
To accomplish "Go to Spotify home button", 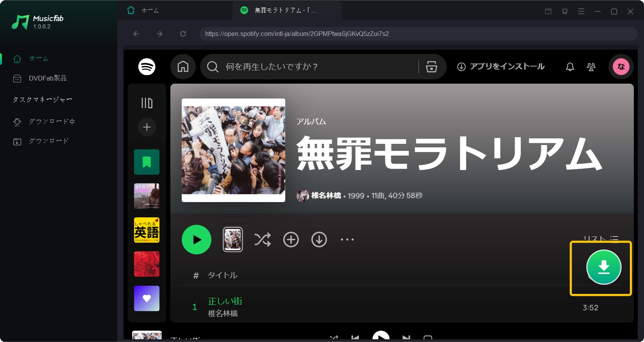I will 183,67.
